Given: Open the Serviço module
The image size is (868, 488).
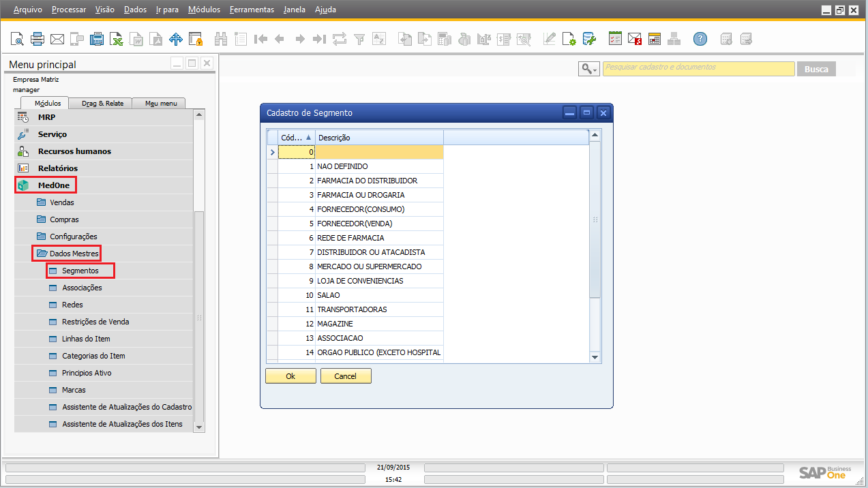Looking at the screenshot, I should click(x=104, y=134).
